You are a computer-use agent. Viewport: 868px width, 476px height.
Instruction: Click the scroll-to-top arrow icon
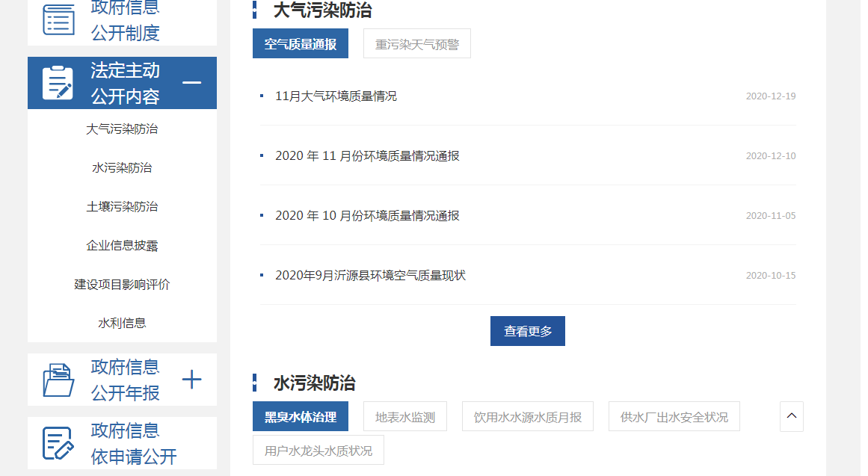pyautogui.click(x=791, y=416)
